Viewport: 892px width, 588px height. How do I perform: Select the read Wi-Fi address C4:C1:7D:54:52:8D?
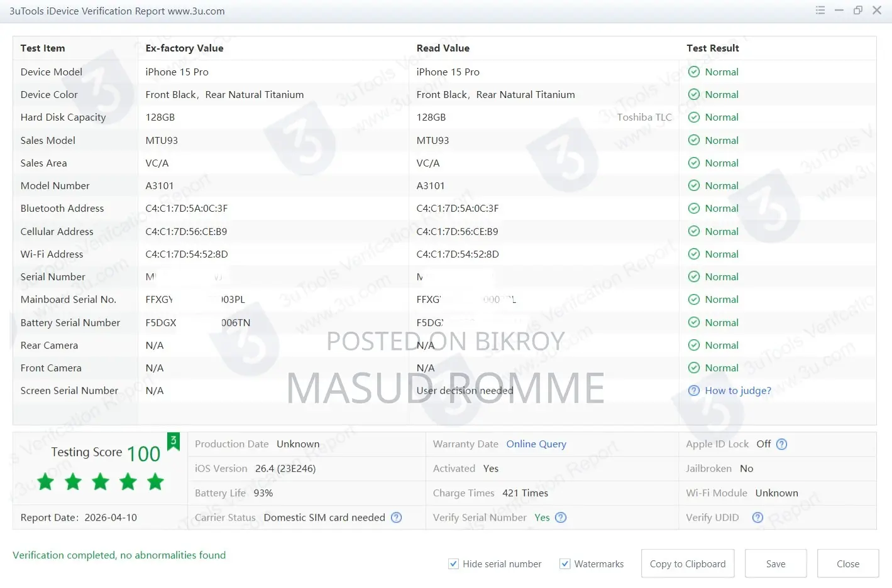pos(458,254)
